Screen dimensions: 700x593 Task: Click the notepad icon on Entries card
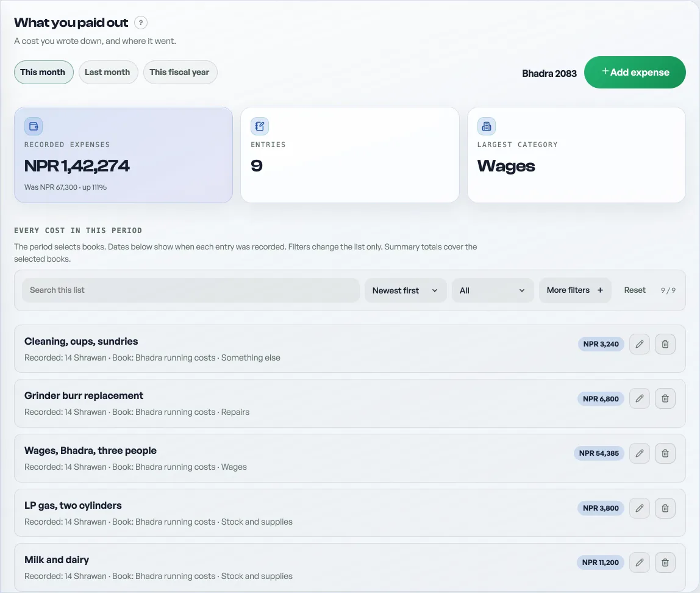pos(260,126)
